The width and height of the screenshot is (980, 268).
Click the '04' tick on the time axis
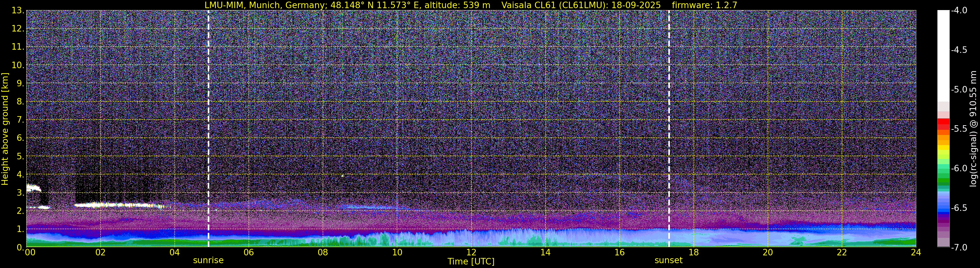click(175, 252)
